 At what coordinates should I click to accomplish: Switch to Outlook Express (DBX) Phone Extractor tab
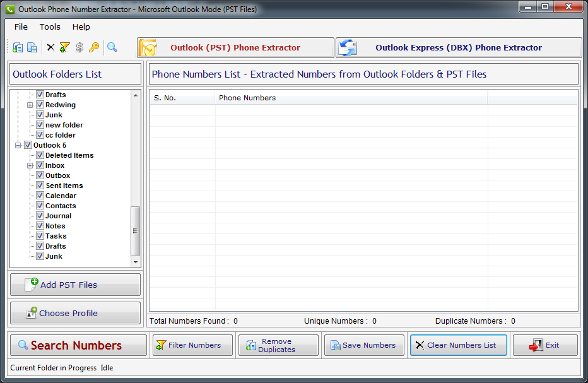459,48
